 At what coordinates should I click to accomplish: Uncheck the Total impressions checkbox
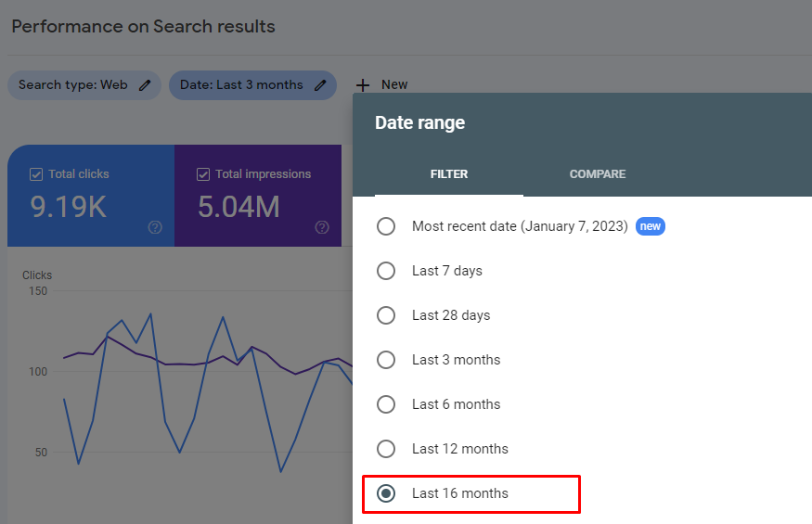coord(203,174)
